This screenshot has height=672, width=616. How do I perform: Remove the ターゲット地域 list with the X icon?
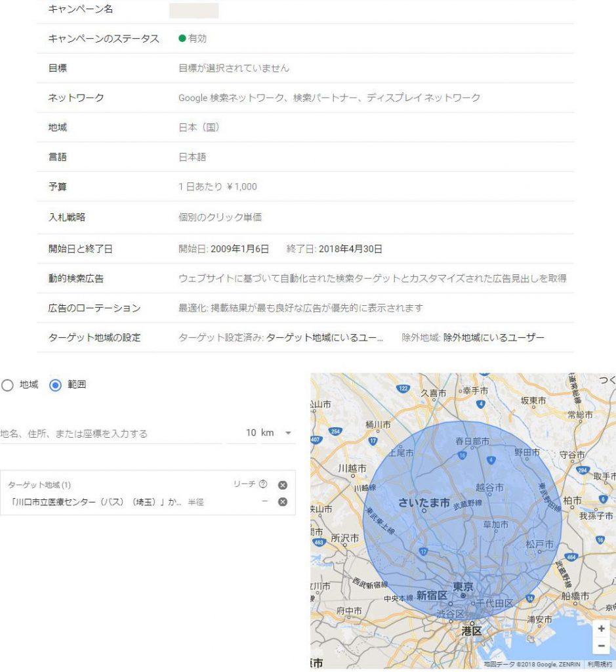(282, 484)
